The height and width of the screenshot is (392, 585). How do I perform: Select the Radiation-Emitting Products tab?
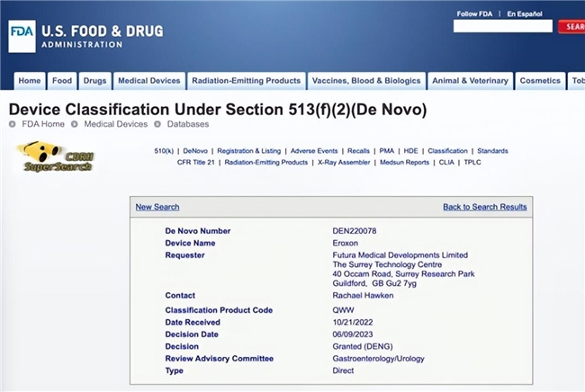247,81
